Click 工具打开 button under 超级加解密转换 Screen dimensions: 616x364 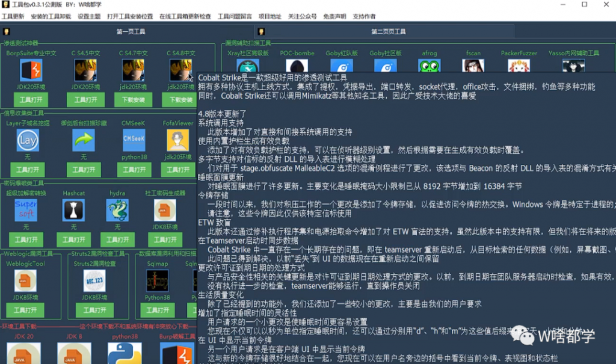[x=26, y=240]
